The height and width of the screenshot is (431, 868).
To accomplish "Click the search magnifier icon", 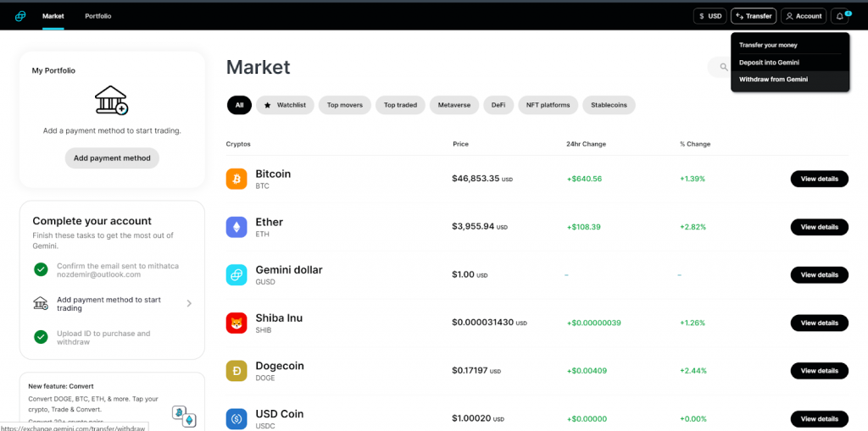I will point(724,67).
